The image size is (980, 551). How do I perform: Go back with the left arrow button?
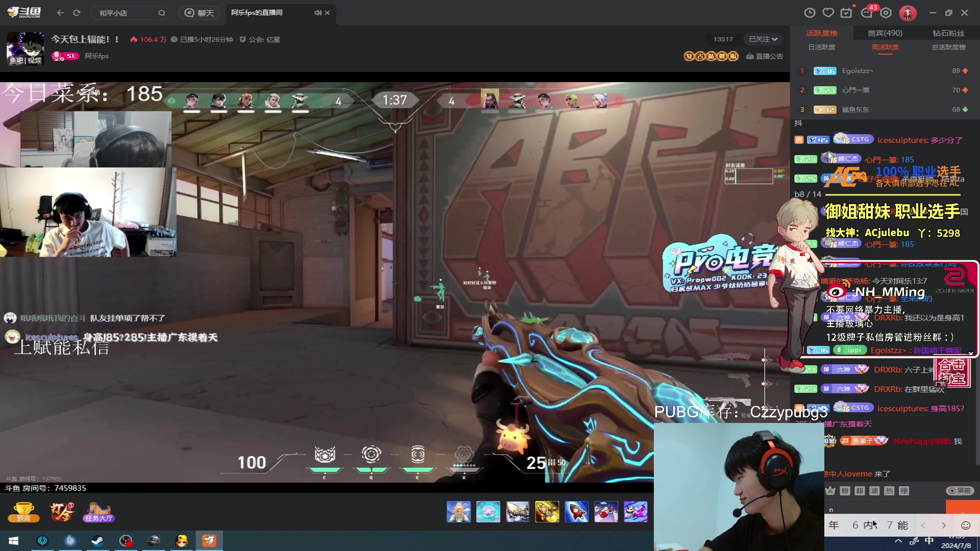click(60, 13)
